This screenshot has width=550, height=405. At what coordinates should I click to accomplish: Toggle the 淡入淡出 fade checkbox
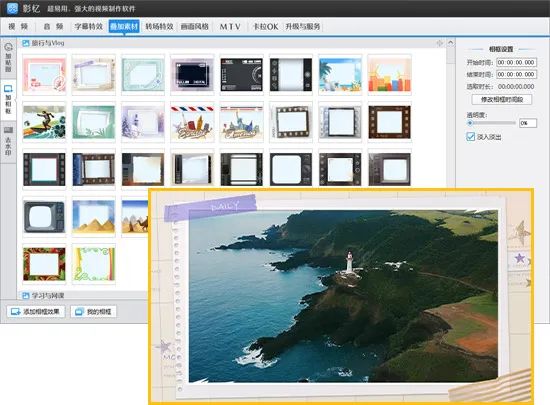tap(470, 136)
